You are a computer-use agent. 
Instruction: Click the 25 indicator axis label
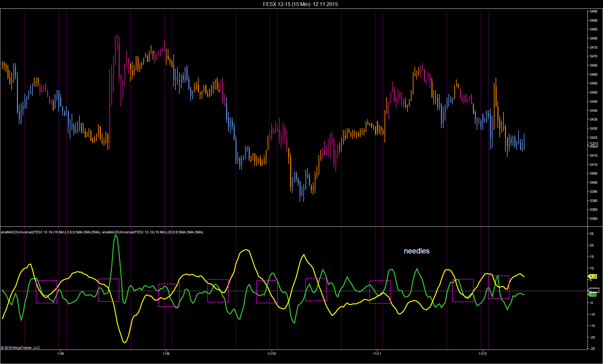coord(592,234)
